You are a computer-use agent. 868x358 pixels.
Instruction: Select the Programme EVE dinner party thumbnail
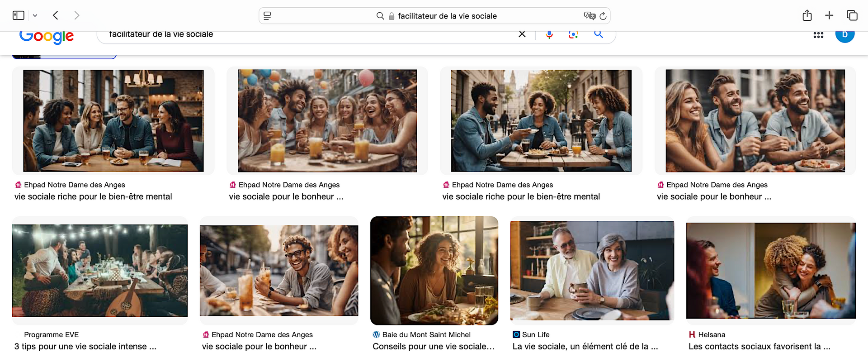100,270
